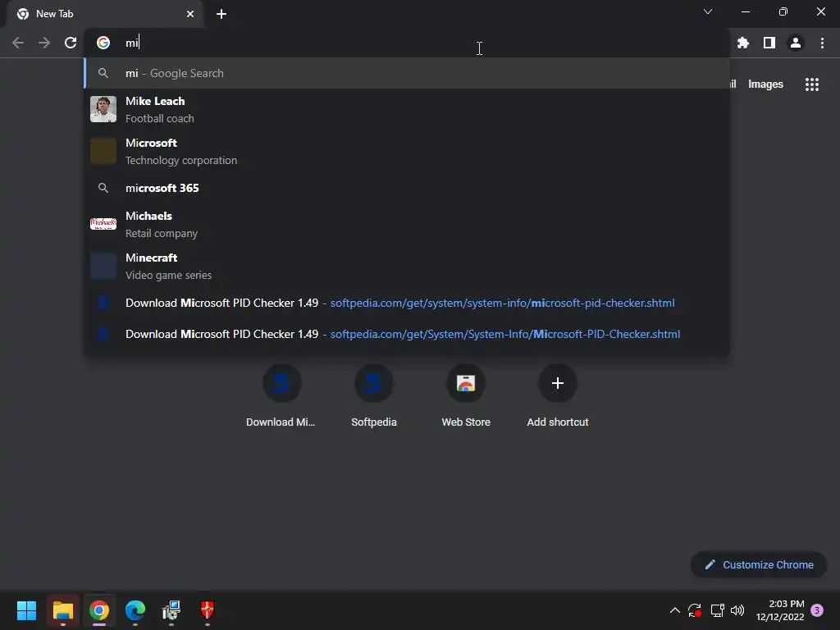Open the network display tray icon
Screen dimensions: 840x630
(717, 610)
